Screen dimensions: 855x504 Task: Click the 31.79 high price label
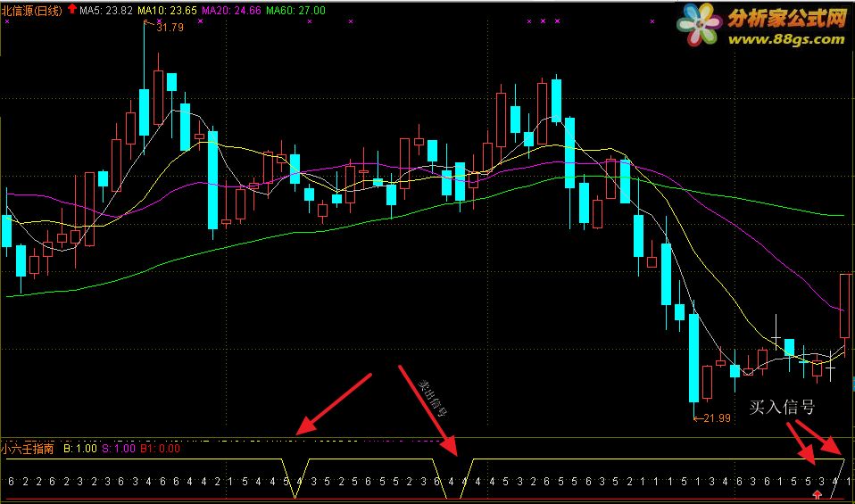(x=170, y=28)
